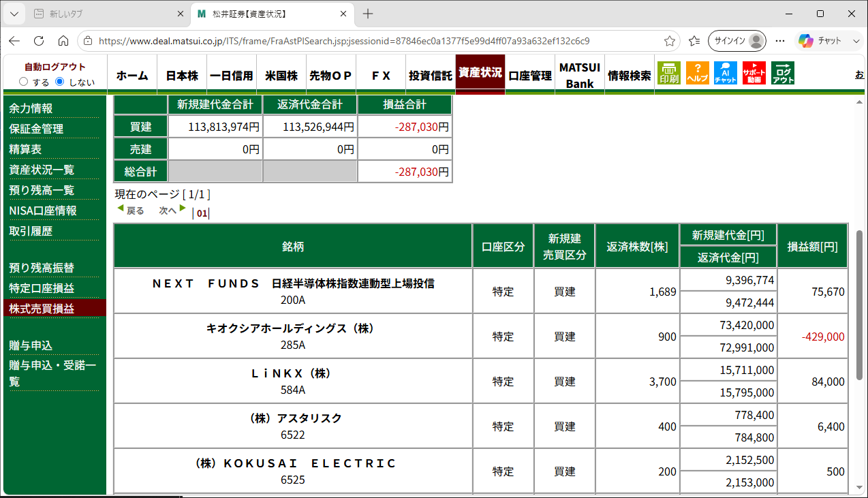Click the 75,670 profit value

tap(828, 292)
